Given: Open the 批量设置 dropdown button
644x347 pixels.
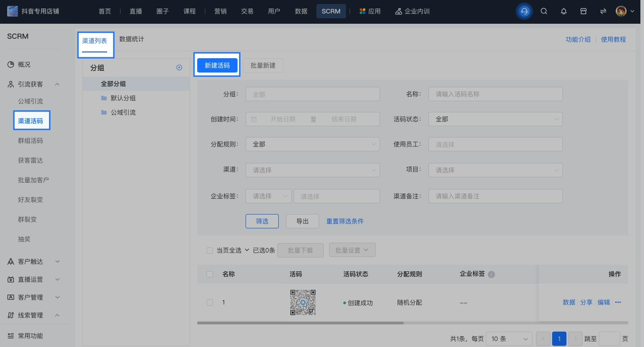Looking at the screenshot, I should point(352,250).
